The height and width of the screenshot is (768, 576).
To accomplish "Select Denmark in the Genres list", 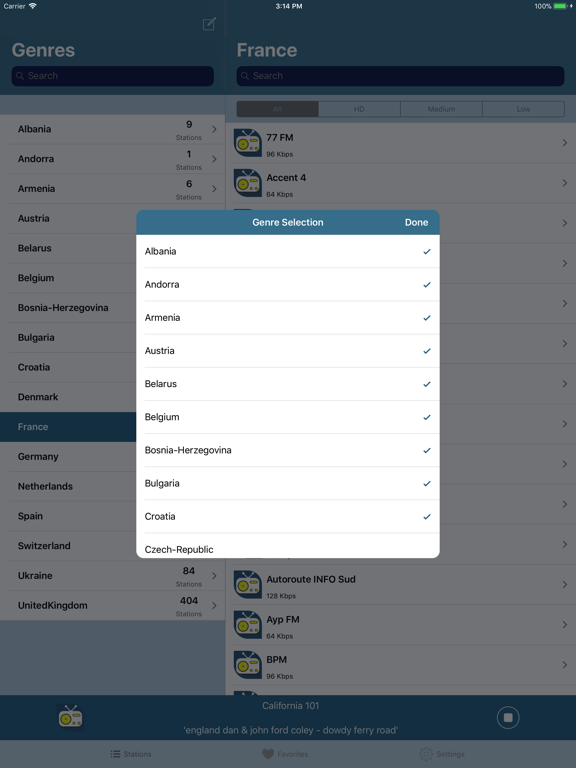I will [x=68, y=397].
